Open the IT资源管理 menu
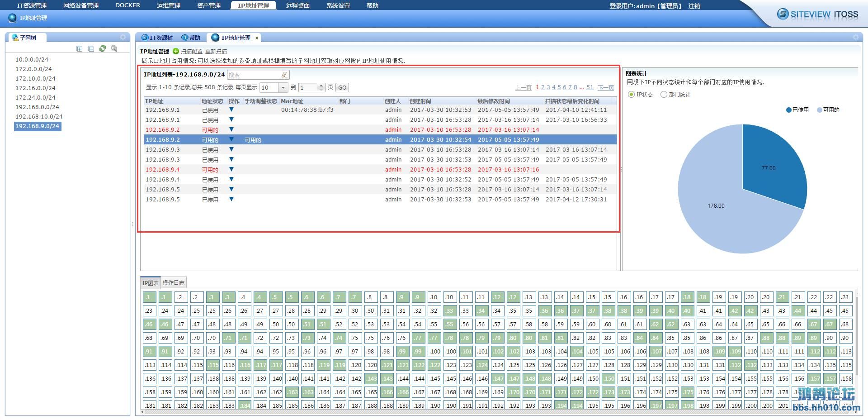 point(32,5)
